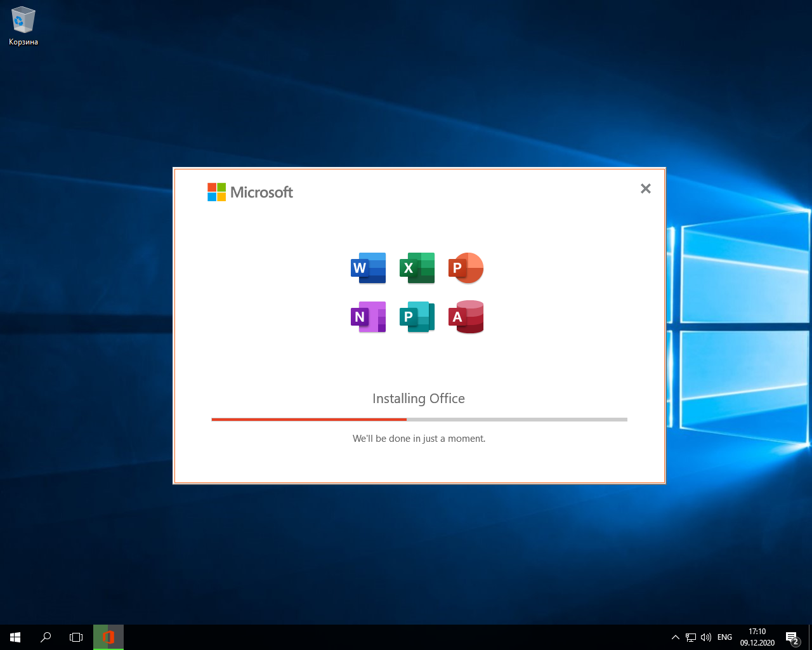Click the 'Installing Office' heading
The height and width of the screenshot is (650, 812).
click(419, 399)
